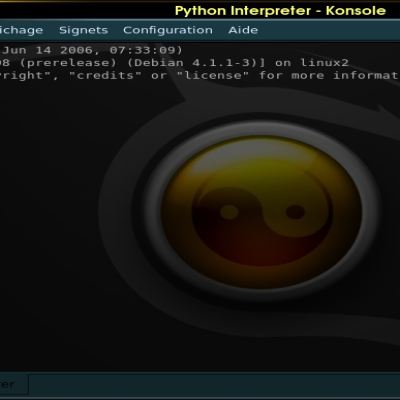Click the word '"license"' in terminal
The width and height of the screenshot is (400, 400).
(213, 75)
